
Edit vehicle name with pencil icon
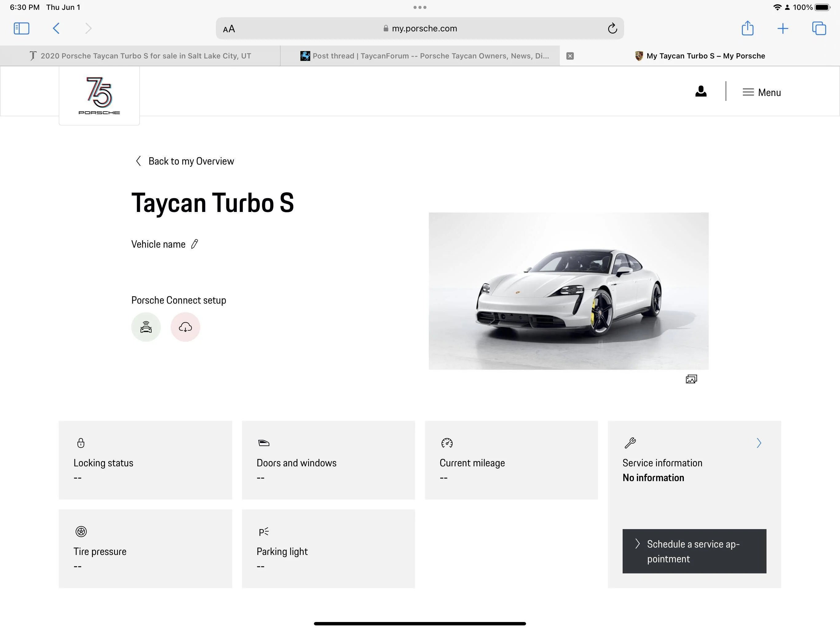click(x=194, y=244)
